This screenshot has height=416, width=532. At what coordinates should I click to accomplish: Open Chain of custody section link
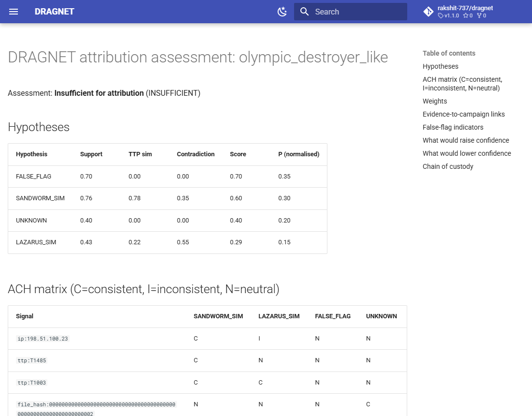click(448, 166)
